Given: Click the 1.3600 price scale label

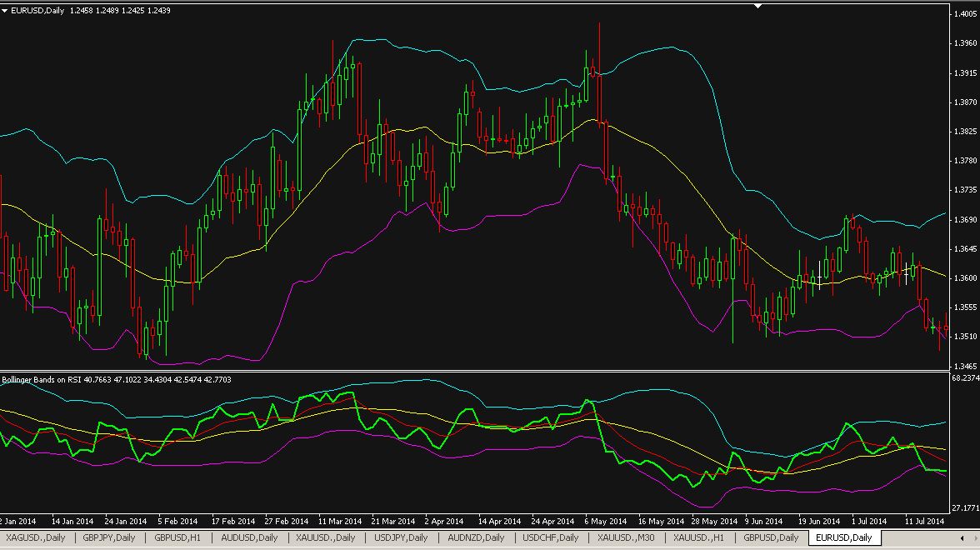Looking at the screenshot, I should point(966,278).
